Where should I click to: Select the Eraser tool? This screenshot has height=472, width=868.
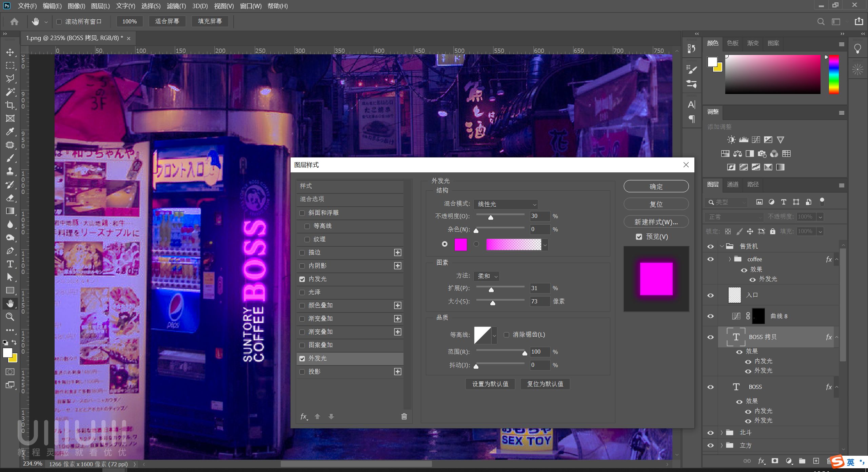click(10, 198)
